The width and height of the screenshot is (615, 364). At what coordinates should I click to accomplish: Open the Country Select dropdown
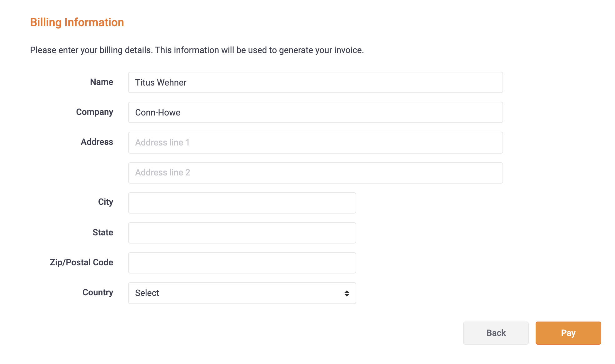[x=242, y=293]
